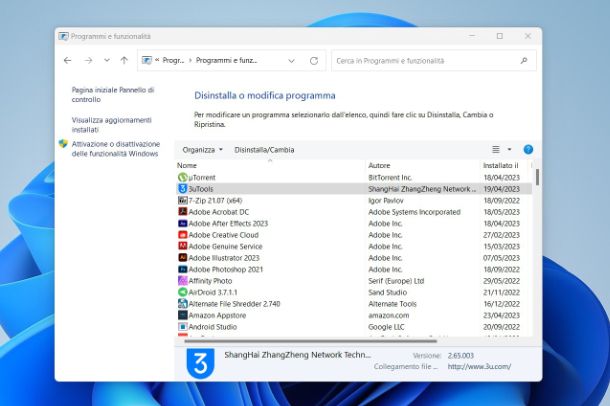The height and width of the screenshot is (406, 610).
Task: Click the Sand Studio author cell
Action: click(x=387, y=292)
